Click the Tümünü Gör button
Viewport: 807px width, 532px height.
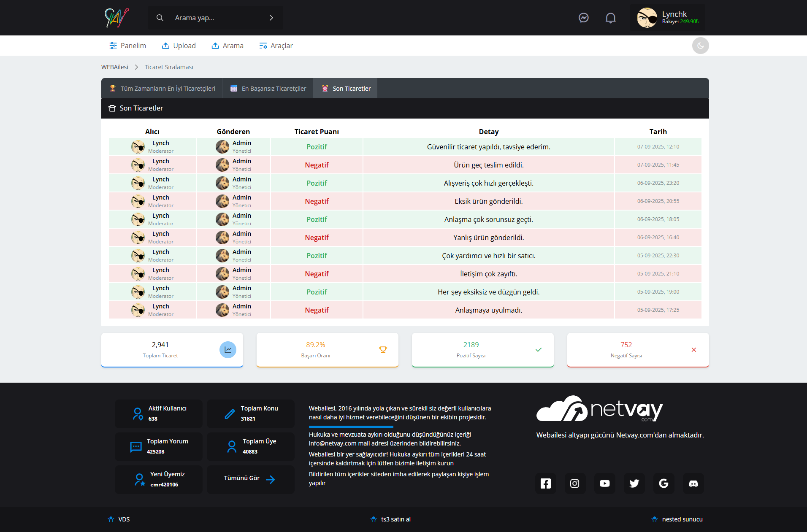(x=251, y=479)
